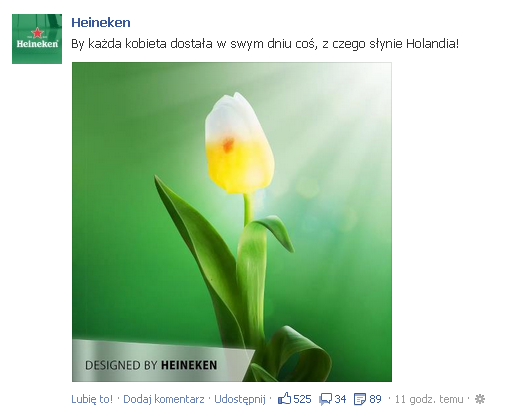Click the red star in Heineken logo
The width and height of the screenshot is (513, 420).
click(x=37, y=33)
